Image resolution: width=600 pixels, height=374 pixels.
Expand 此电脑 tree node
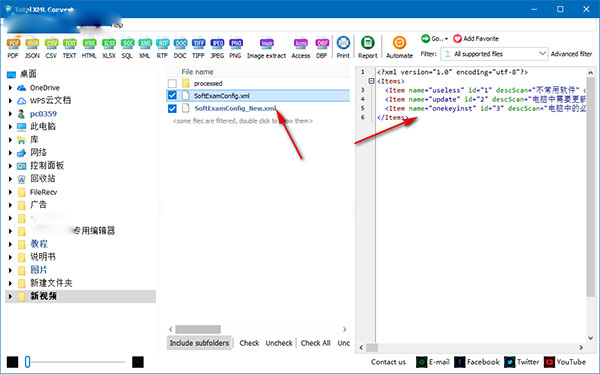(10, 126)
